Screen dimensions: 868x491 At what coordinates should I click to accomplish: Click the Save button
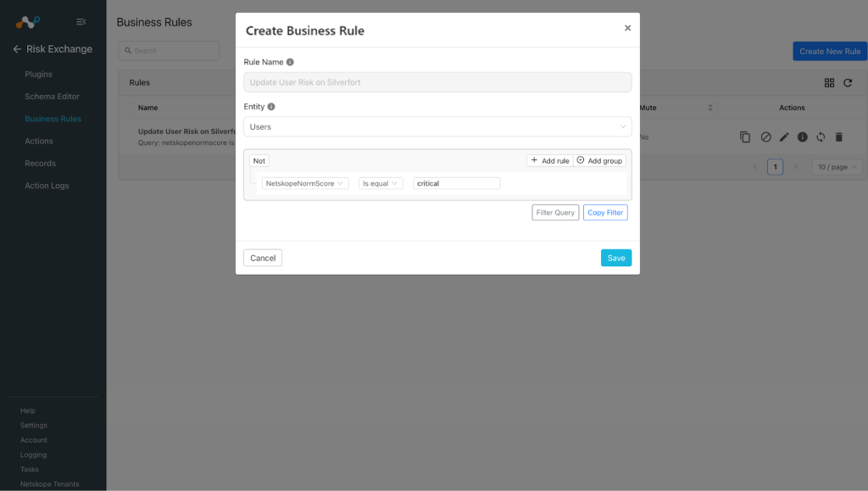[x=616, y=258]
